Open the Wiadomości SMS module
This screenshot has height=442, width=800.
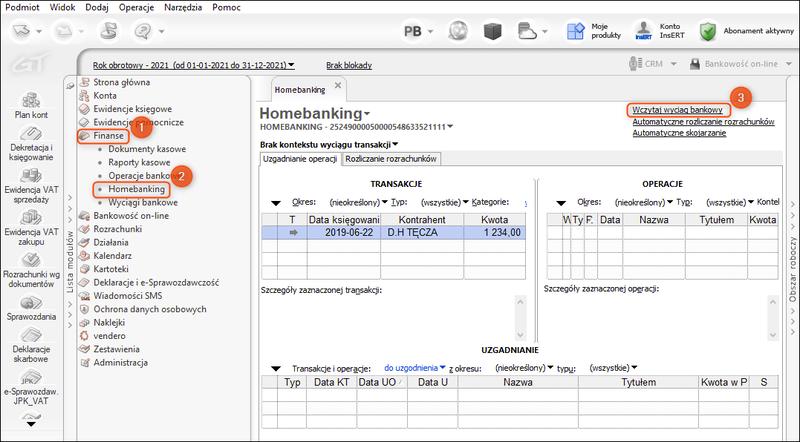point(128,296)
